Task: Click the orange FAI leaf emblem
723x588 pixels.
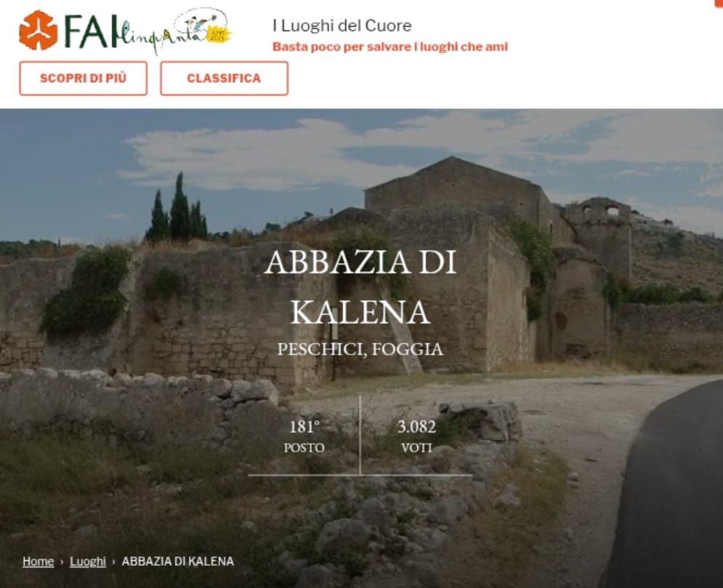Action: point(39,31)
